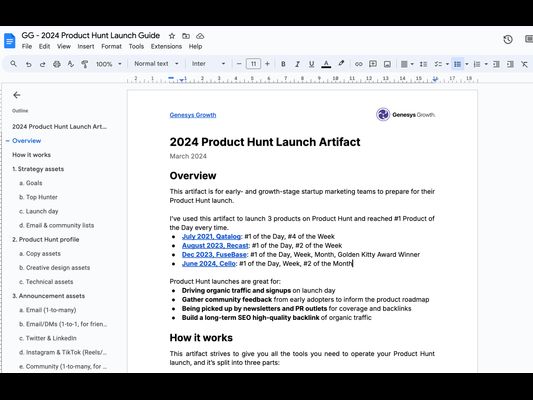Screen dimensions: 533x400
Task: Open the move to folder icon
Action: tap(186, 36)
